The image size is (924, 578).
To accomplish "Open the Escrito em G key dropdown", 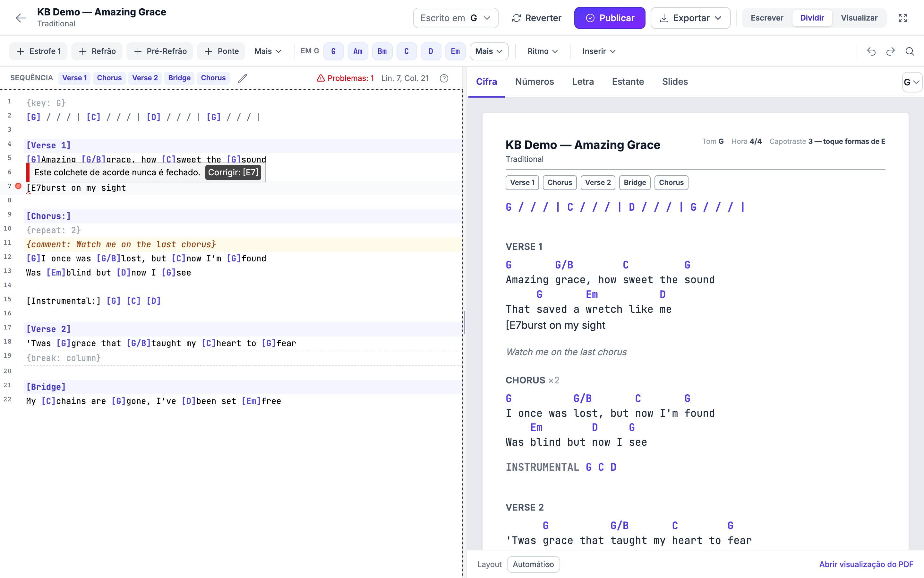I will [x=456, y=18].
